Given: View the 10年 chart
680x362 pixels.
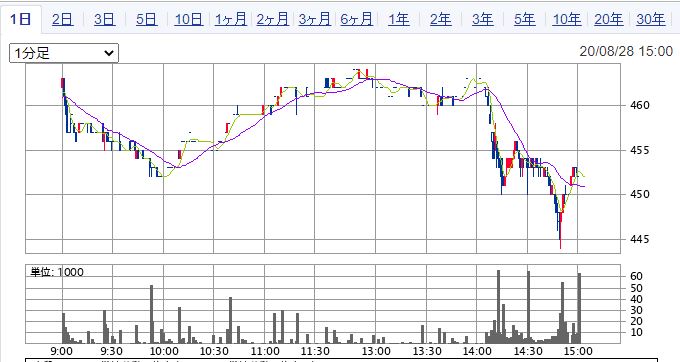Looking at the screenshot, I should [x=567, y=19].
